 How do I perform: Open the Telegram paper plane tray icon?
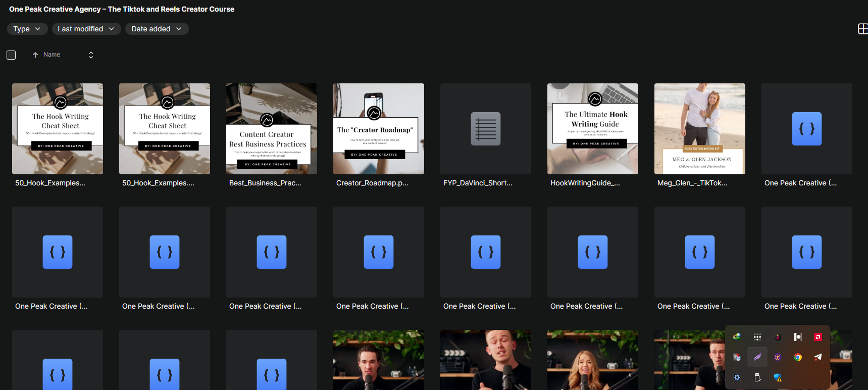click(x=818, y=357)
